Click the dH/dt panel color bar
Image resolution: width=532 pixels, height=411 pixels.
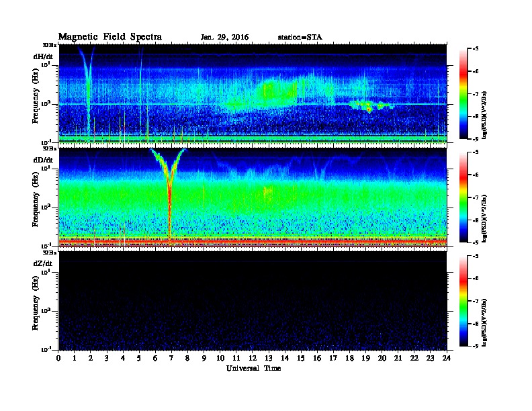tap(463, 94)
